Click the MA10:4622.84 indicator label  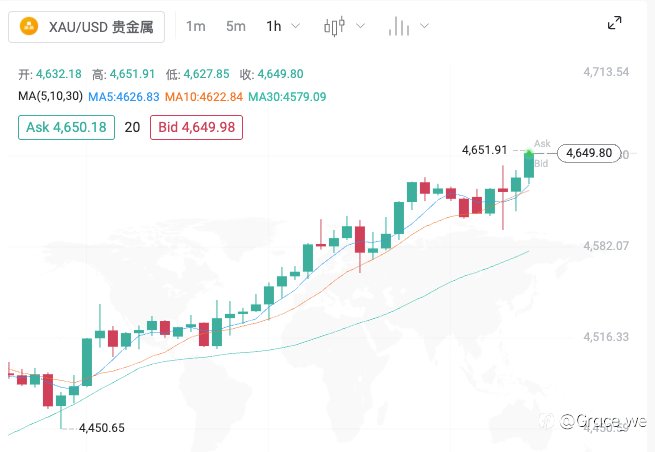tap(204, 97)
